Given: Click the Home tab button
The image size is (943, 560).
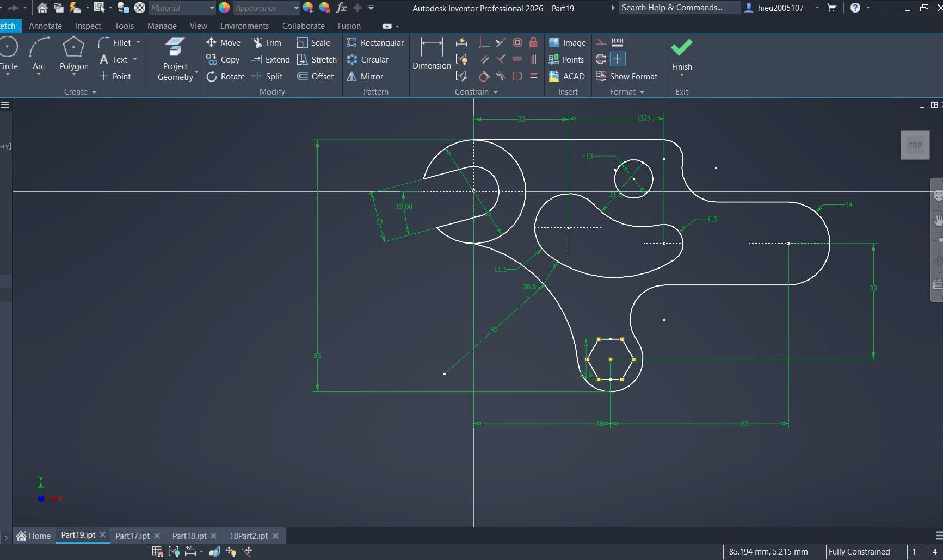Looking at the screenshot, I should tap(34, 536).
